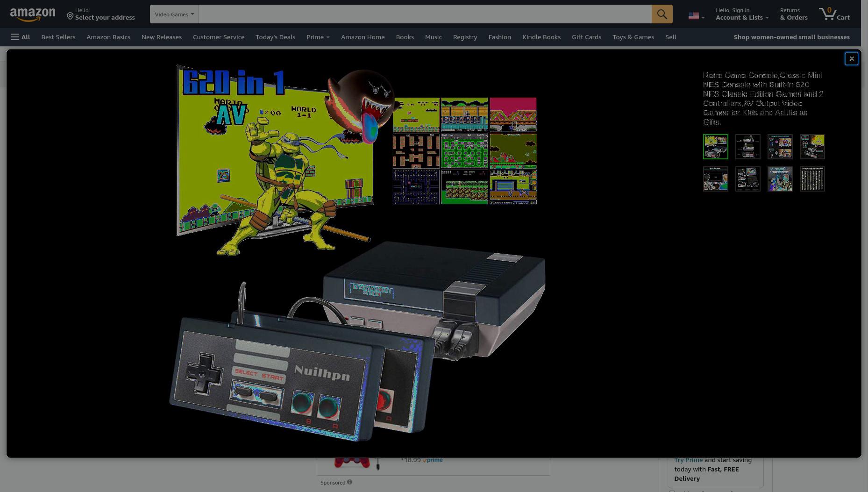Click Shop women-owned small businesses
868x492 pixels.
[x=791, y=37]
